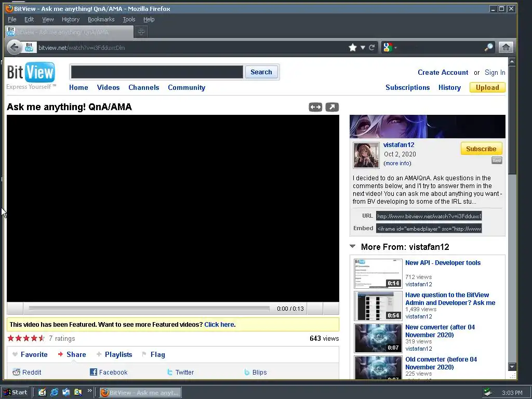Click the yellow Upload button
Screen dimensions: 532x399
click(x=487, y=87)
